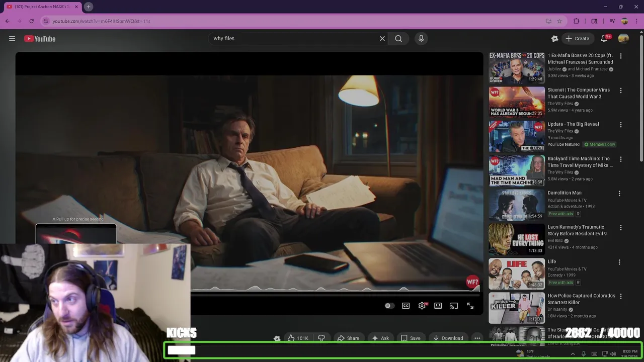Like the video with 101K likes
644x362 pixels.
pyautogui.click(x=298, y=338)
